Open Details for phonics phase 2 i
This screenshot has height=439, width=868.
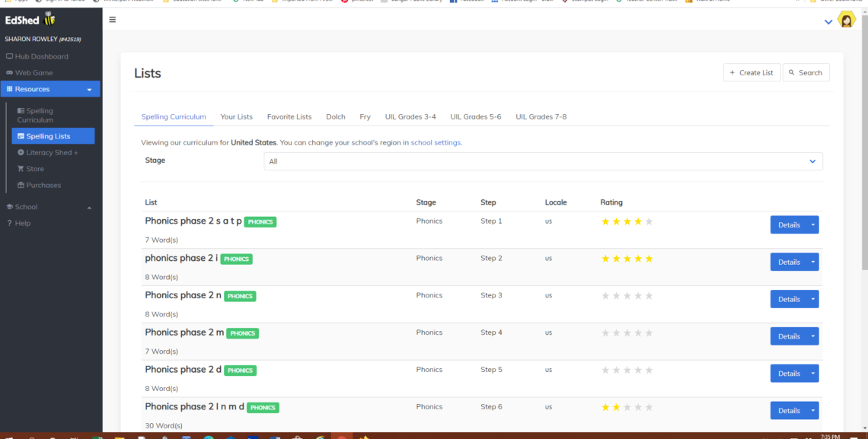[789, 262]
